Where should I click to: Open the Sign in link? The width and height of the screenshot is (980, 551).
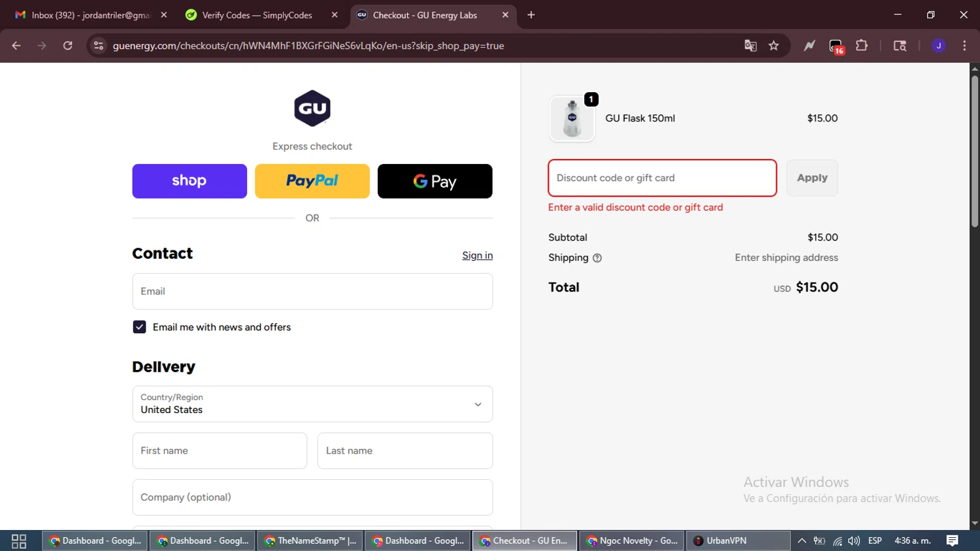pyautogui.click(x=478, y=256)
